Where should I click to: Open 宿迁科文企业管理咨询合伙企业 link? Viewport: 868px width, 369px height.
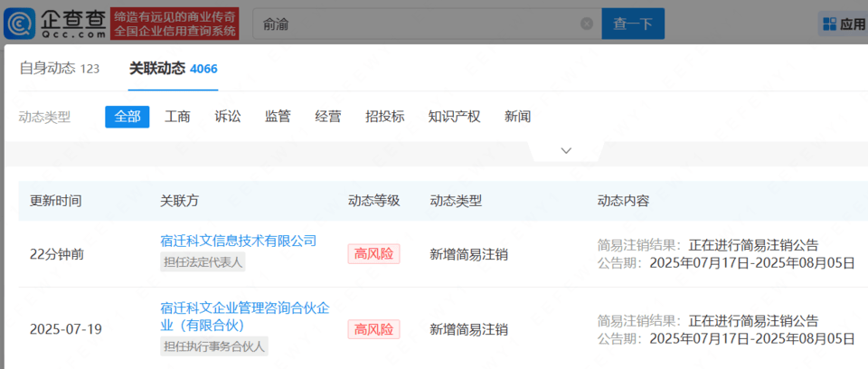(x=245, y=316)
